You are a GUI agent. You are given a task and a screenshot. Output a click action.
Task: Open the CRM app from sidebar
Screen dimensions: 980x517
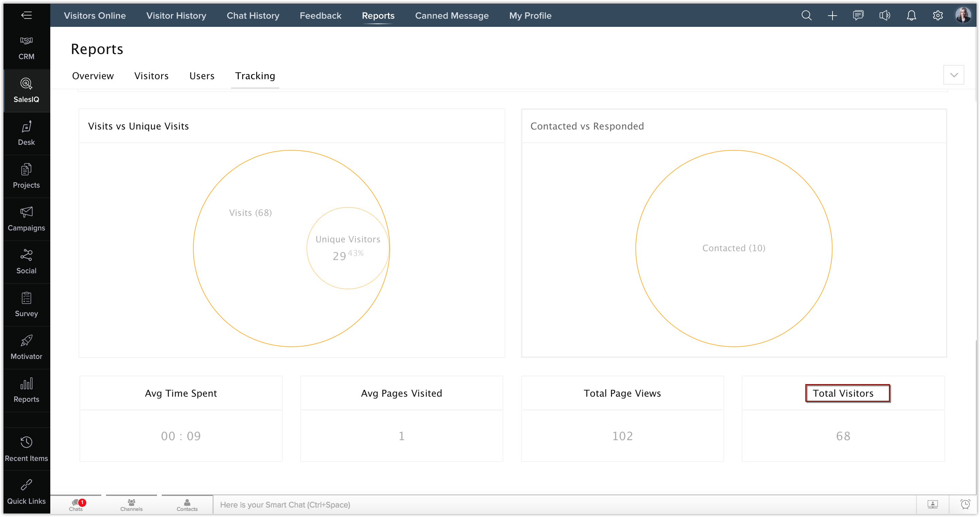(x=26, y=48)
